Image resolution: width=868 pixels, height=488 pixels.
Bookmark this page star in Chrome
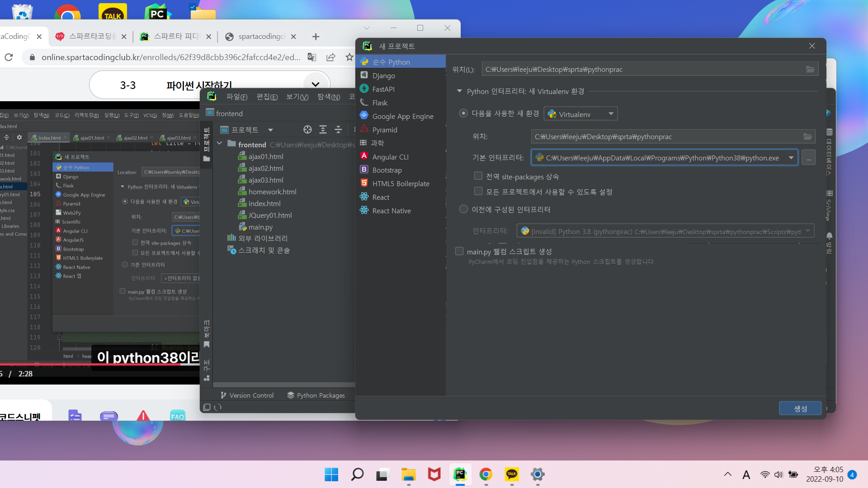[349, 57]
